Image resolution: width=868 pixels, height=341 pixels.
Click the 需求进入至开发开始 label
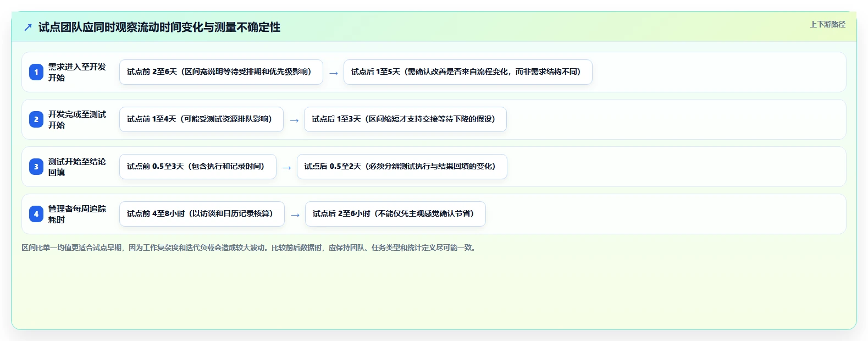point(77,72)
